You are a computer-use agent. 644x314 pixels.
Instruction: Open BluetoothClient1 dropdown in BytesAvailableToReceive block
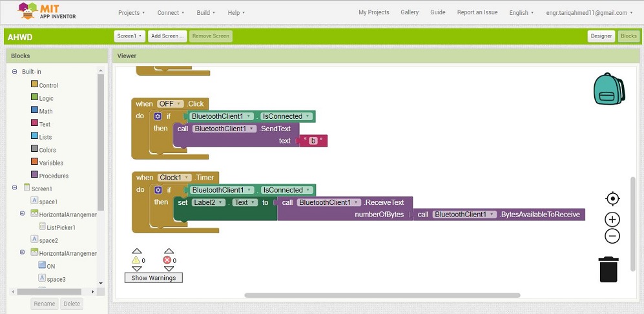pyautogui.click(x=465, y=215)
